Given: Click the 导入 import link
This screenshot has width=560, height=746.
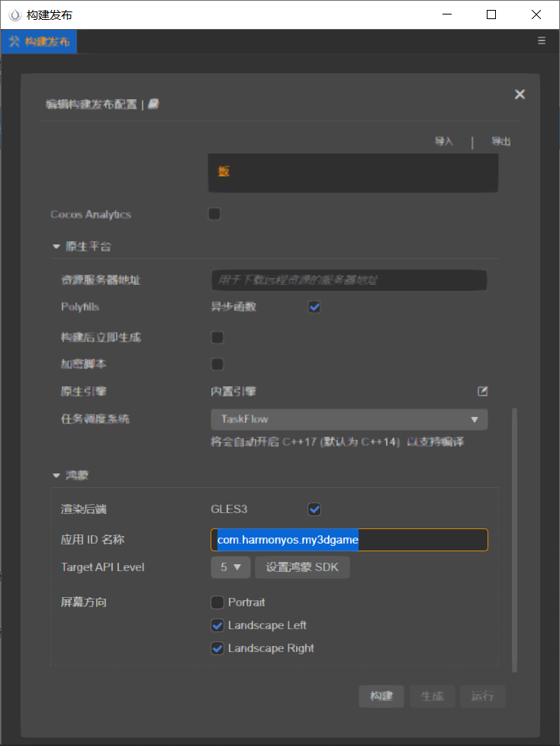Looking at the screenshot, I should pos(443,141).
